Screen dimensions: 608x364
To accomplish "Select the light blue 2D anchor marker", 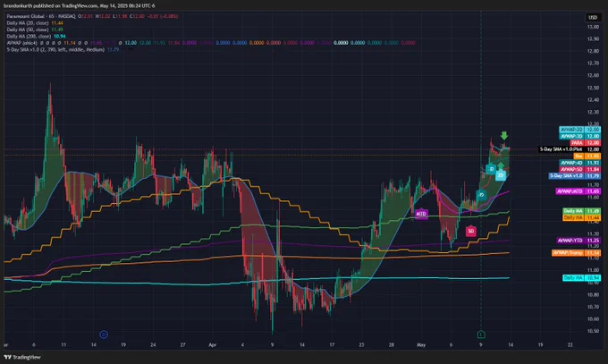I will 501,175.
